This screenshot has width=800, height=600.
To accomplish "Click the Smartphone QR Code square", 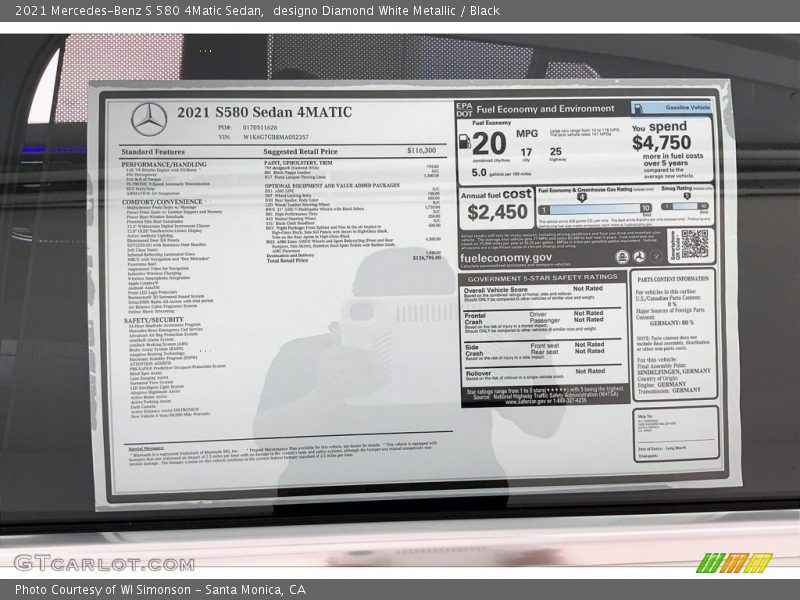I will click(x=697, y=244).
